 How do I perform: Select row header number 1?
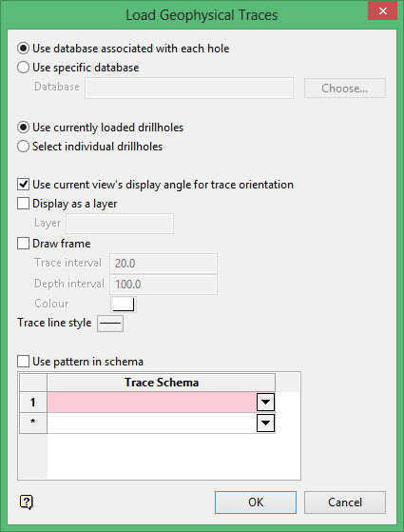pyautogui.click(x=33, y=403)
